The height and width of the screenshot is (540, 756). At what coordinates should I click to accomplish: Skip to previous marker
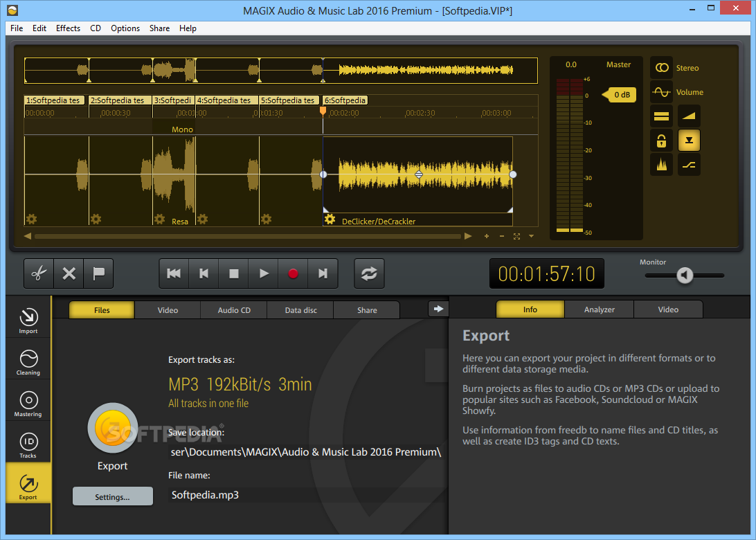[x=204, y=273]
